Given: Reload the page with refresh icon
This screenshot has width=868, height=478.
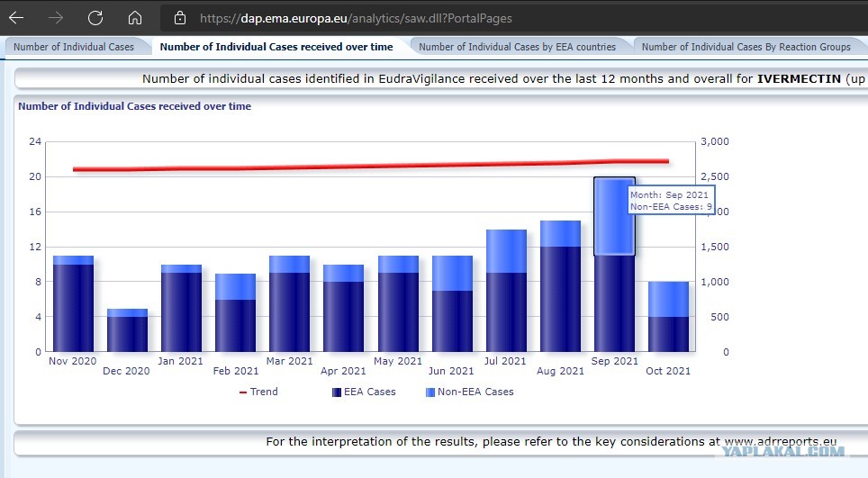Looking at the screenshot, I should pos(95,18).
